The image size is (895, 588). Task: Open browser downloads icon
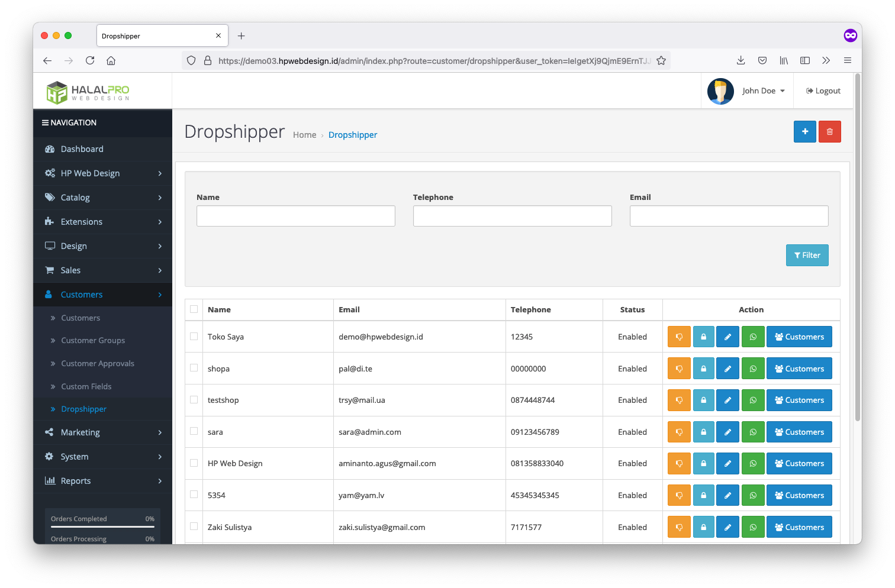tap(741, 60)
